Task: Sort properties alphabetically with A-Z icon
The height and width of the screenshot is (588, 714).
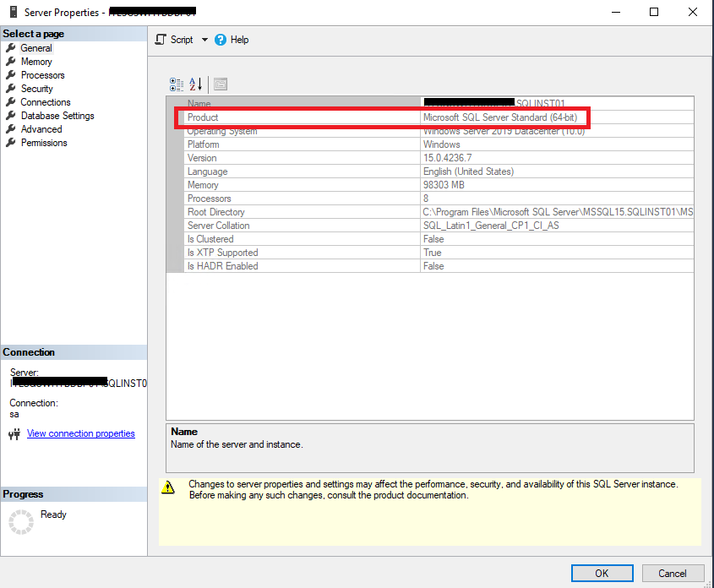Action: click(196, 84)
